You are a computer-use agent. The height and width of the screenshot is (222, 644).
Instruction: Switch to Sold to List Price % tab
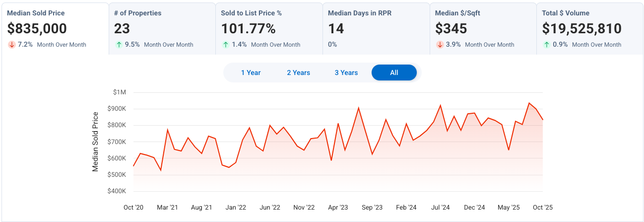tap(268, 28)
